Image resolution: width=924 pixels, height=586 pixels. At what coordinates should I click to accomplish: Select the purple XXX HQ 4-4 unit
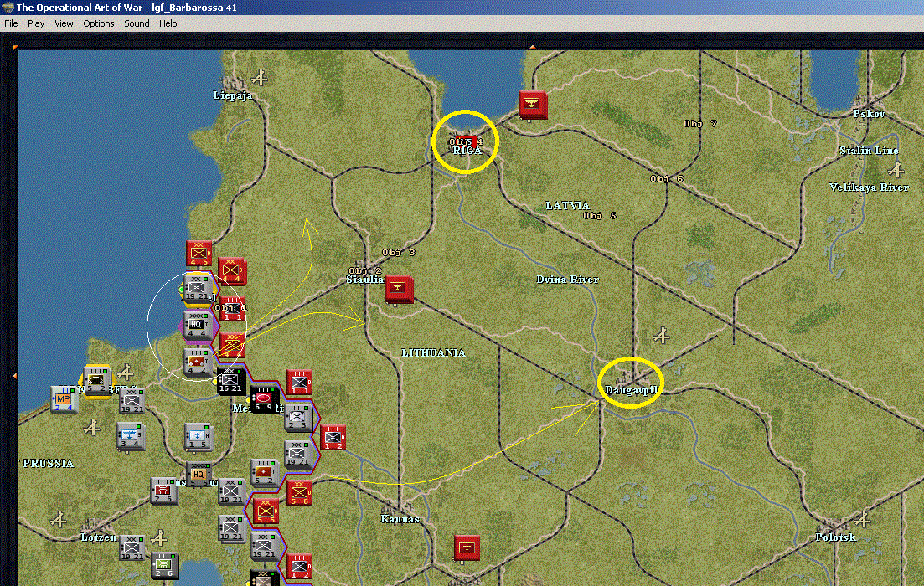click(x=198, y=326)
